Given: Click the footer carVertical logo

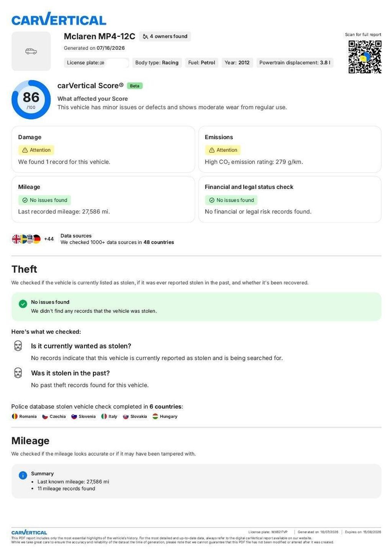Looking at the screenshot, I should point(29,532).
